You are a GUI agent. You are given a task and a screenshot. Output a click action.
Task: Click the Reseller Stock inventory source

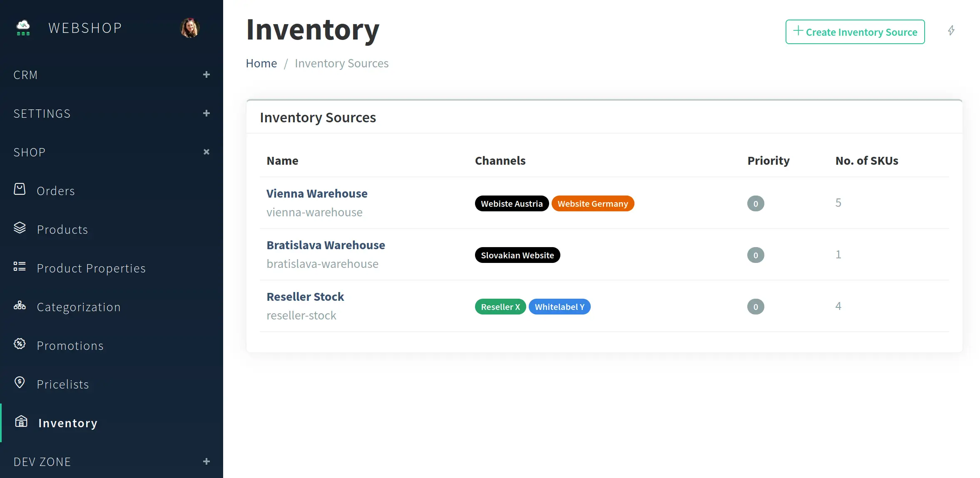point(305,296)
